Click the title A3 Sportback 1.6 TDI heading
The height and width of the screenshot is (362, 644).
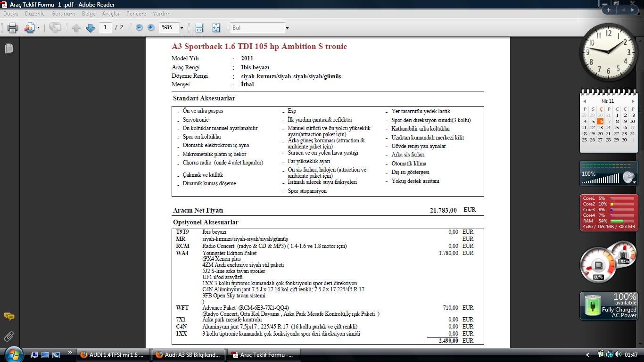259,46
